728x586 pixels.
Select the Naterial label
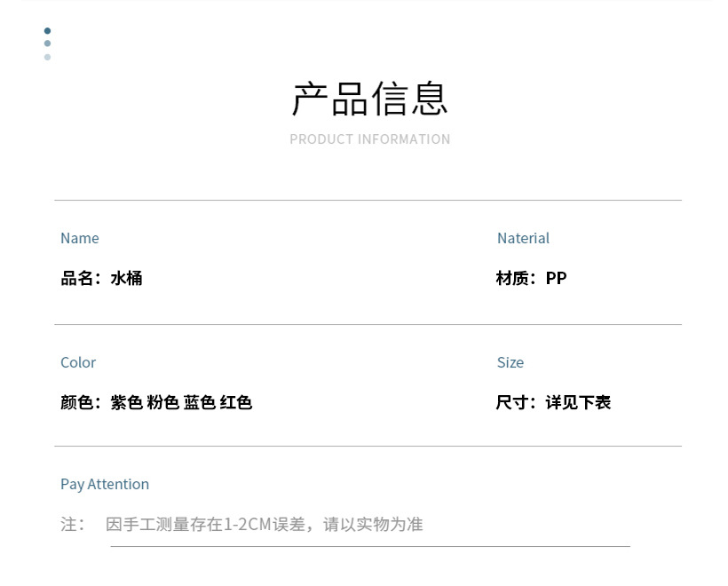click(523, 238)
